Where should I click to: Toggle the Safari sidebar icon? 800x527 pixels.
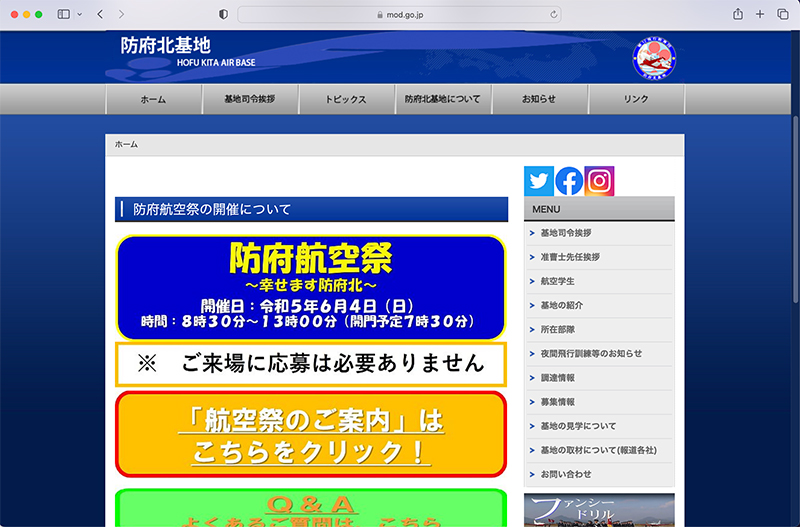tap(64, 14)
